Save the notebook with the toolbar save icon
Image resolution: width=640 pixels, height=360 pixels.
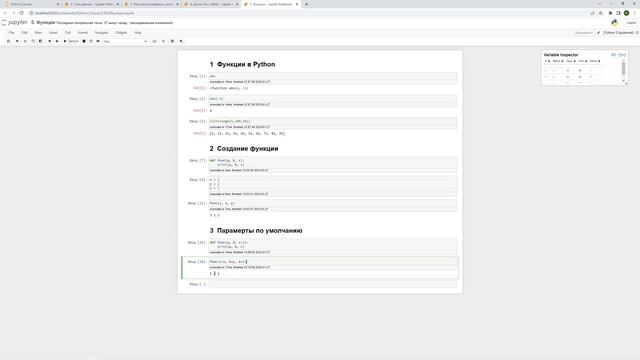pyautogui.click(x=8, y=41)
